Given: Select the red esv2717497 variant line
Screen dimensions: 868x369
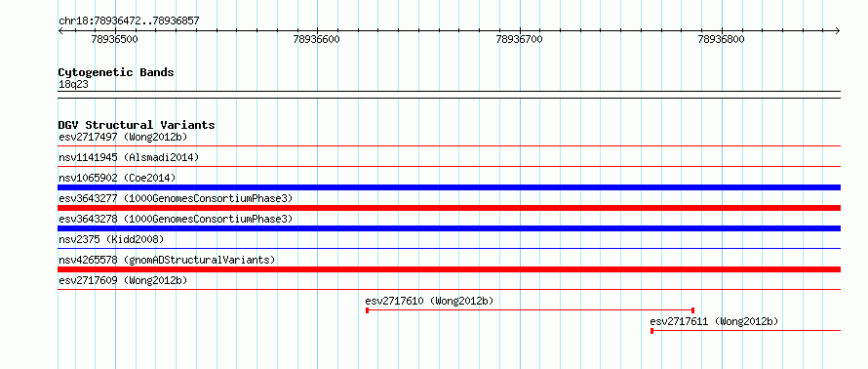Looking at the screenshot, I should coord(450,145).
